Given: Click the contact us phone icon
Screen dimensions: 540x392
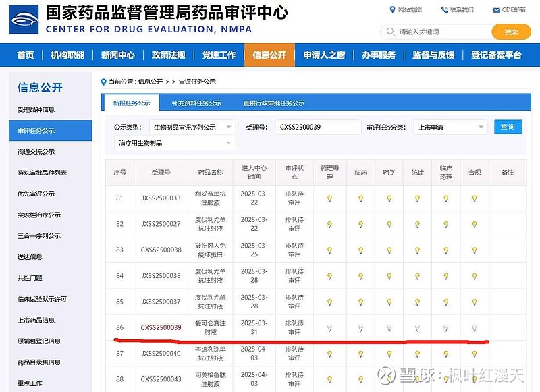Looking at the screenshot, I should 445,9.
